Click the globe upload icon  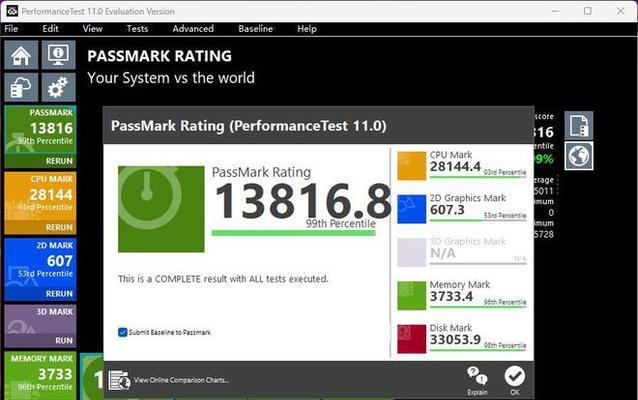pos(579,156)
